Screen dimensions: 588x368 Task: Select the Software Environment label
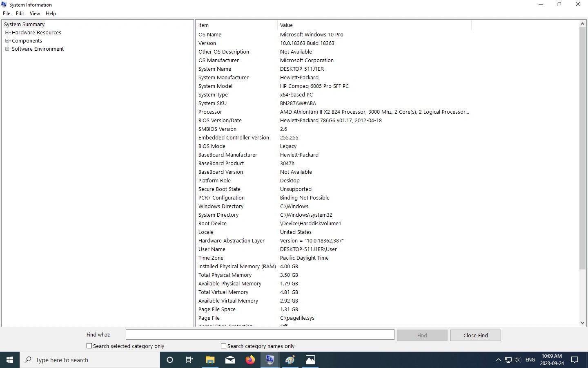coord(38,49)
